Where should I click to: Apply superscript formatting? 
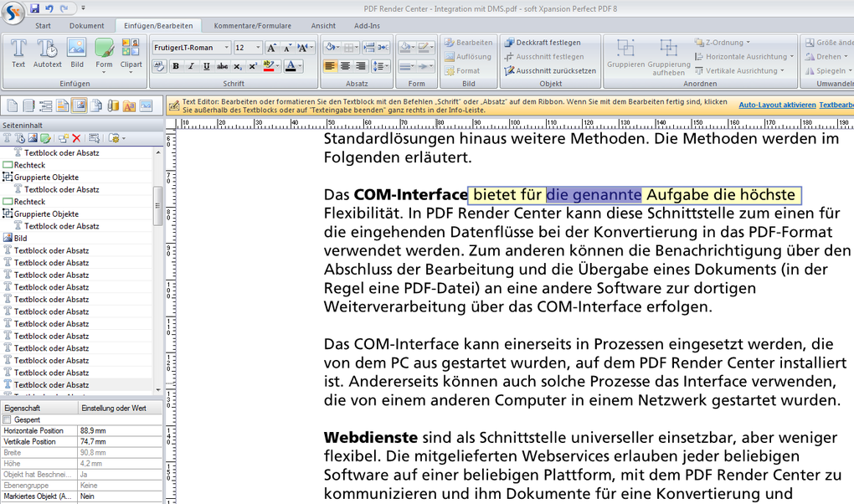click(253, 66)
